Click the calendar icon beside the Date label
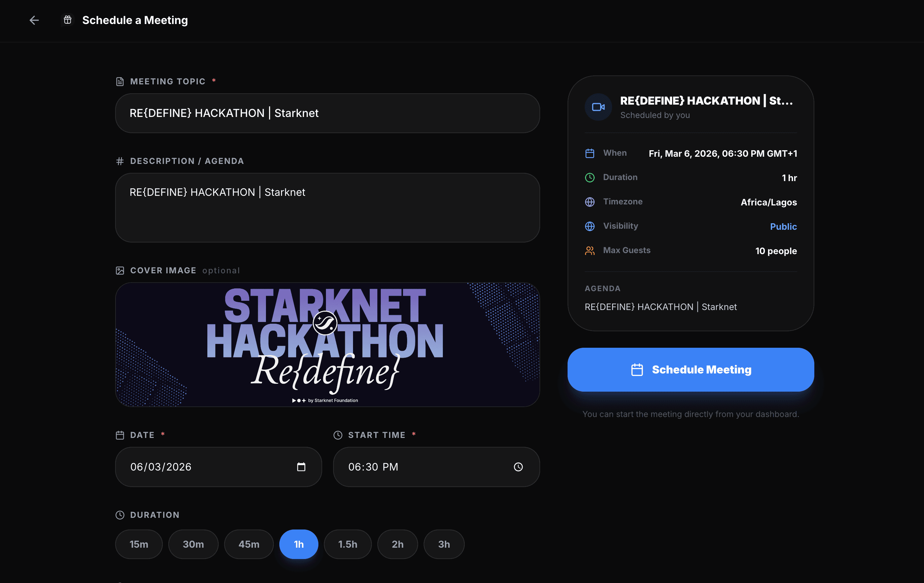The width and height of the screenshot is (924, 583). pyautogui.click(x=120, y=435)
